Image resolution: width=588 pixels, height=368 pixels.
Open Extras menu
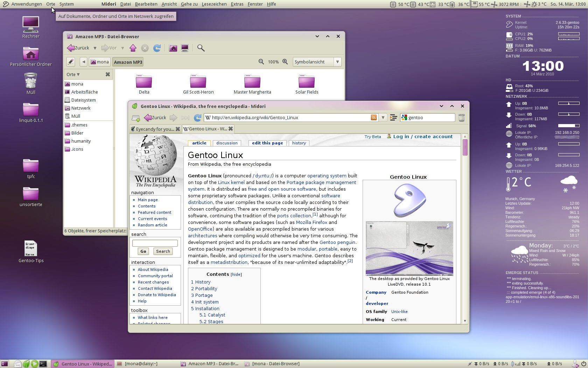[237, 4]
